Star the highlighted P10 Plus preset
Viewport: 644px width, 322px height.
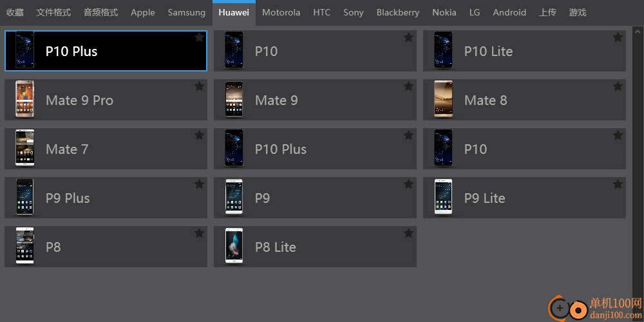(x=199, y=37)
